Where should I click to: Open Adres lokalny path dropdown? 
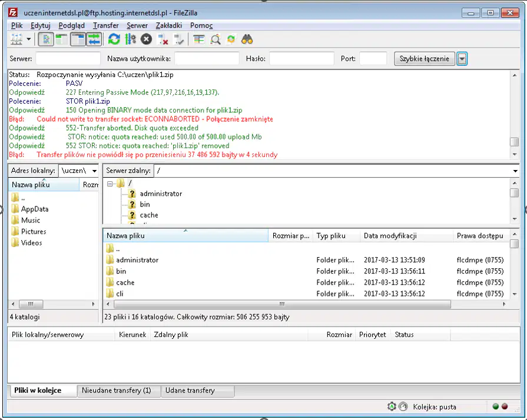[94, 171]
